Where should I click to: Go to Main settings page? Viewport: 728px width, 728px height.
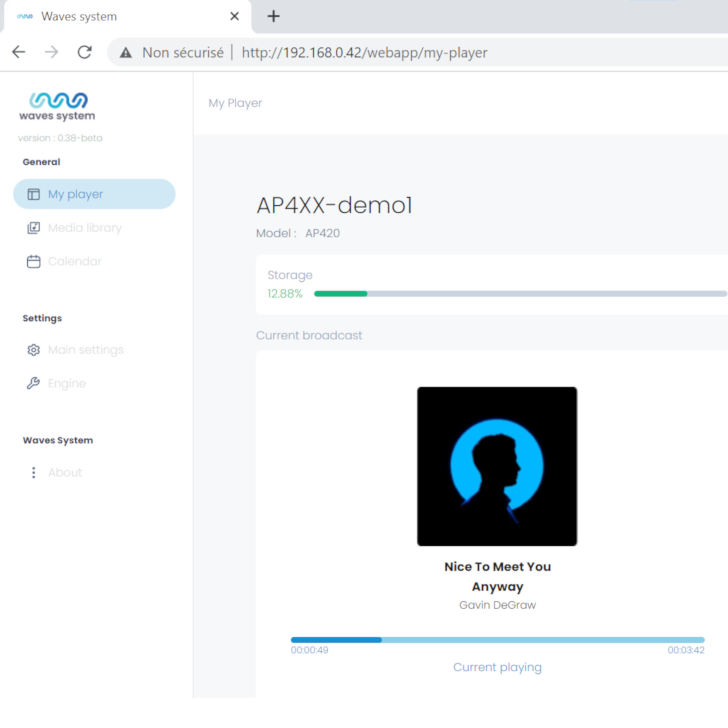[x=86, y=350]
